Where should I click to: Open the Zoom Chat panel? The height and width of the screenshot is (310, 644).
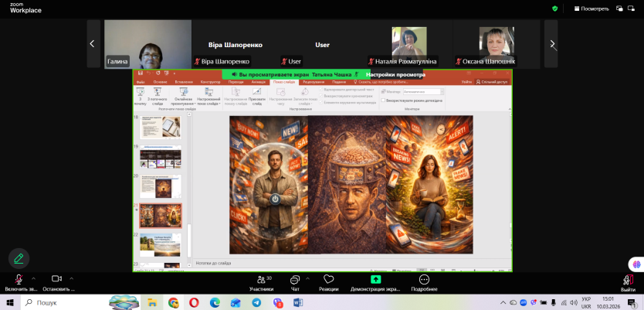(294, 279)
